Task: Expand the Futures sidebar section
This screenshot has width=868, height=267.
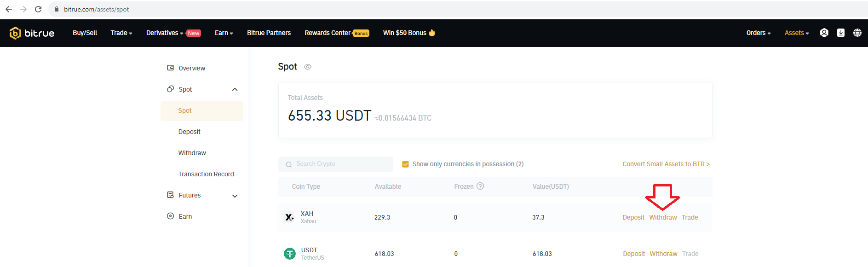Action: click(x=235, y=196)
